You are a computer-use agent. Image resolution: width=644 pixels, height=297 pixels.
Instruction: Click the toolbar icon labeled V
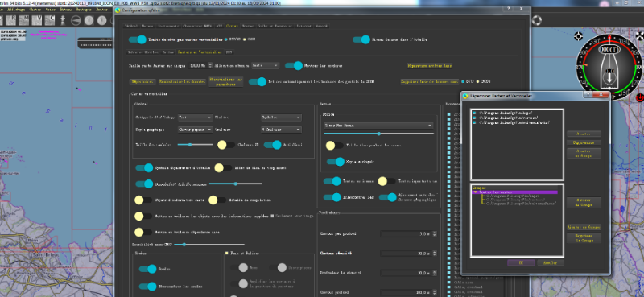37,20
